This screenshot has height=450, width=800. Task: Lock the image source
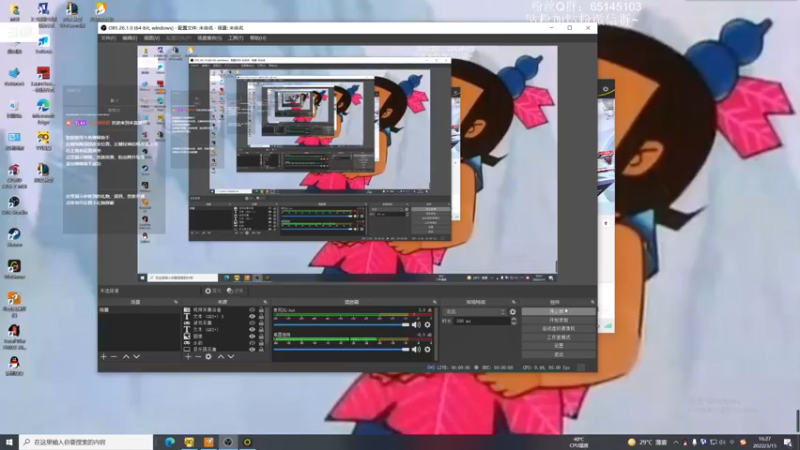261,336
